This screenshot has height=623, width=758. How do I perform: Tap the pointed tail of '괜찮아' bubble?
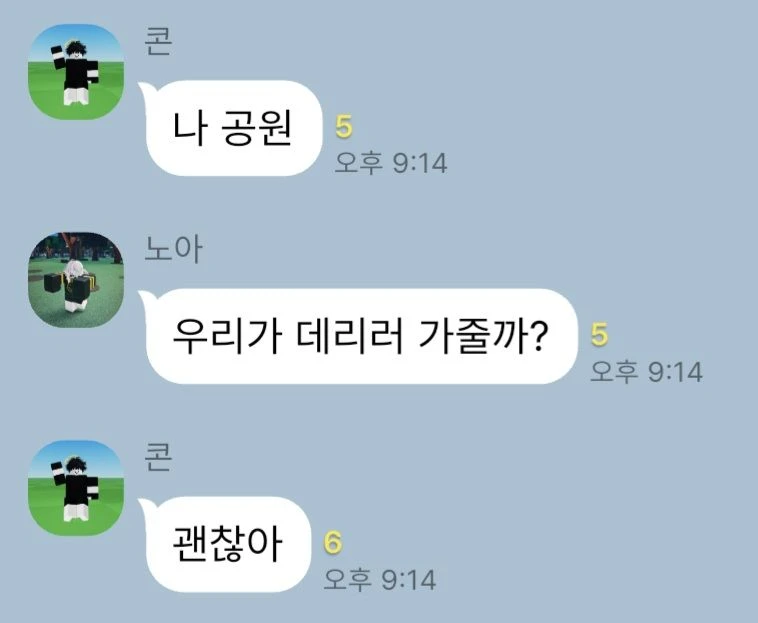(144, 505)
